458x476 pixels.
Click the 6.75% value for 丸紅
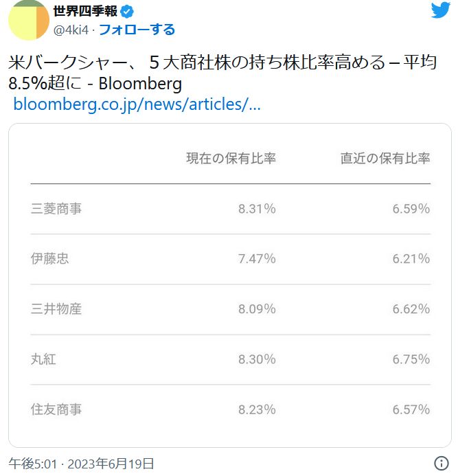coord(411,359)
